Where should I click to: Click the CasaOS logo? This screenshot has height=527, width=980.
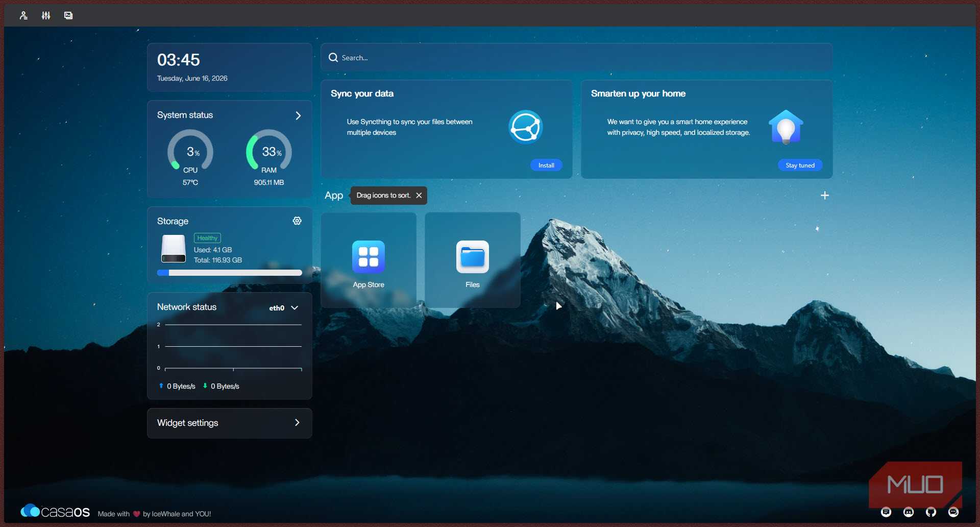[55, 511]
